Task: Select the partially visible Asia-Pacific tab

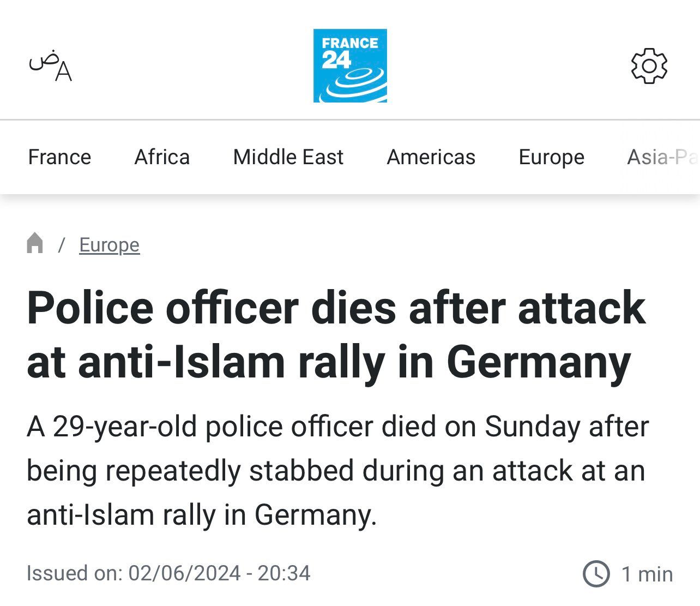Action: 663,157
